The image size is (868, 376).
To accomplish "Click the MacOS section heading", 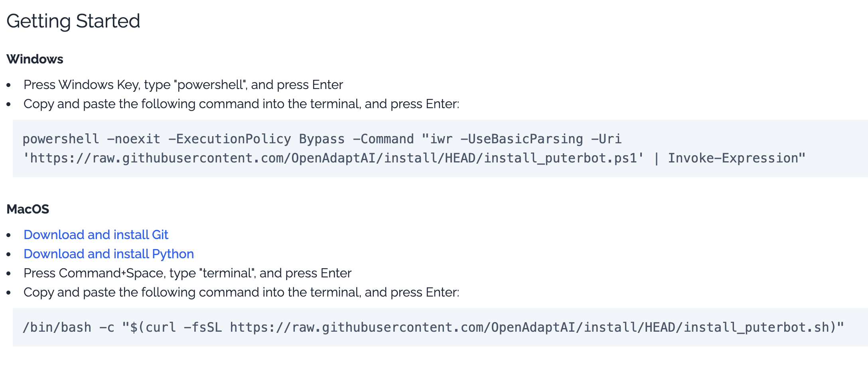I will click(x=28, y=209).
